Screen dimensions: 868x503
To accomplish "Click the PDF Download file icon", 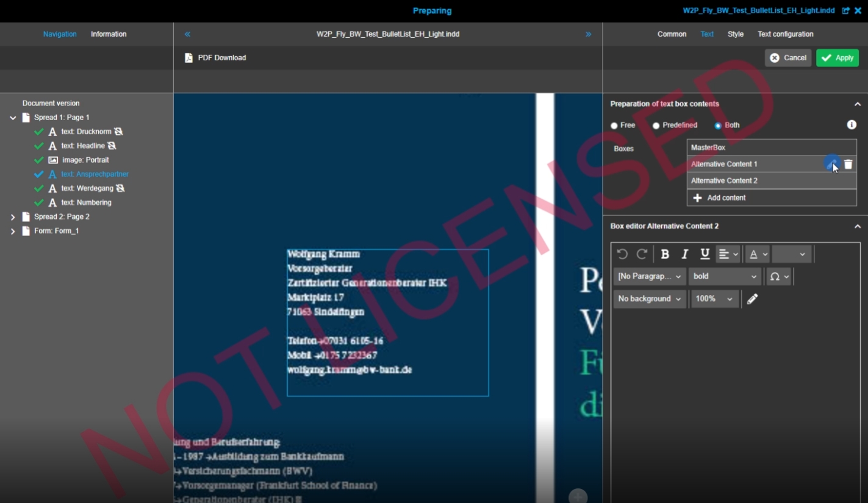I will [188, 58].
